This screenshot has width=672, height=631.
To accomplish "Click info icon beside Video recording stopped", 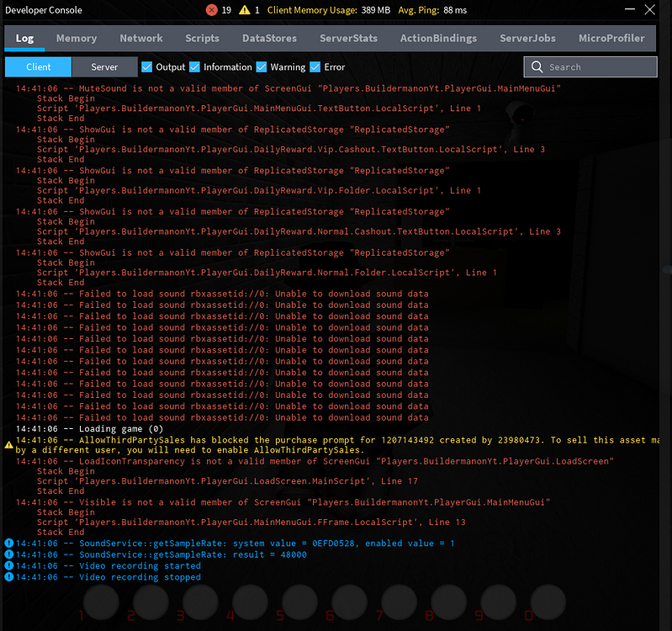I will (8, 577).
